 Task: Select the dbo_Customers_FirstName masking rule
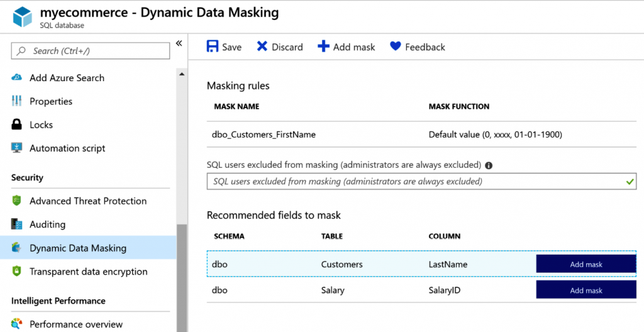click(x=265, y=135)
